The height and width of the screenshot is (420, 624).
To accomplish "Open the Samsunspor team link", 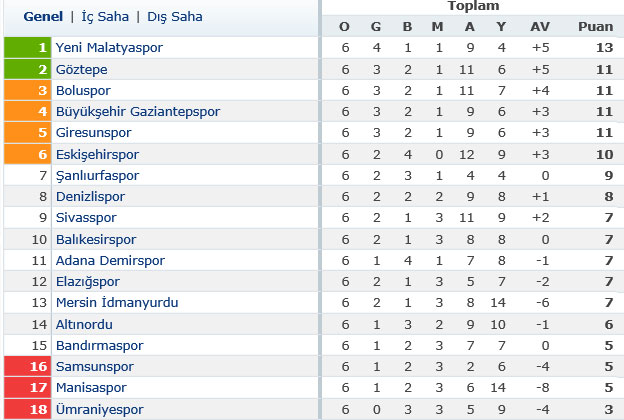I will point(95,367).
